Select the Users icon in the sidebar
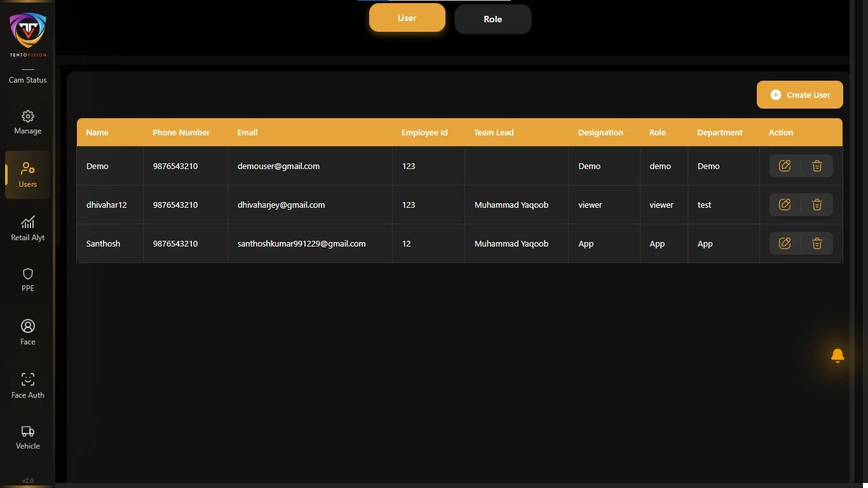This screenshot has height=488, width=868. (27, 173)
